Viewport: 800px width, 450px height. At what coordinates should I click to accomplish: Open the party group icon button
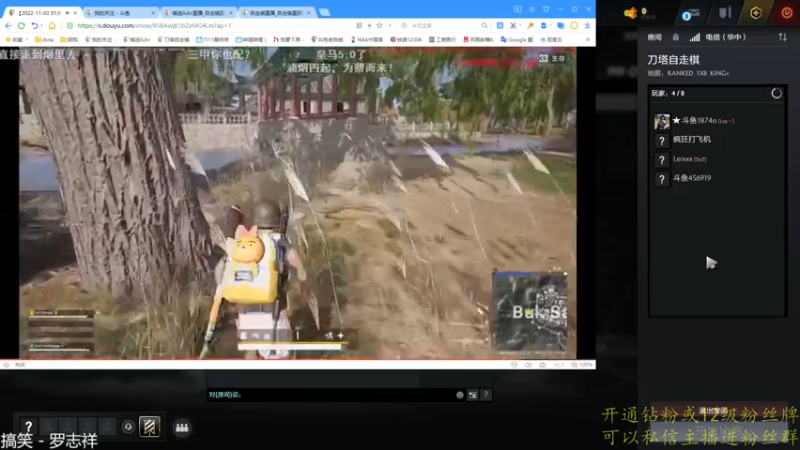[182, 428]
